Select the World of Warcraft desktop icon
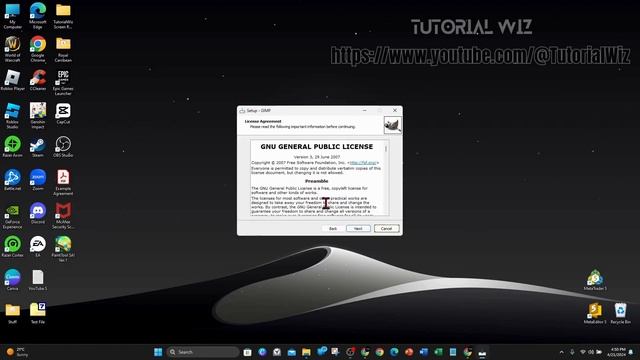 tap(13, 49)
